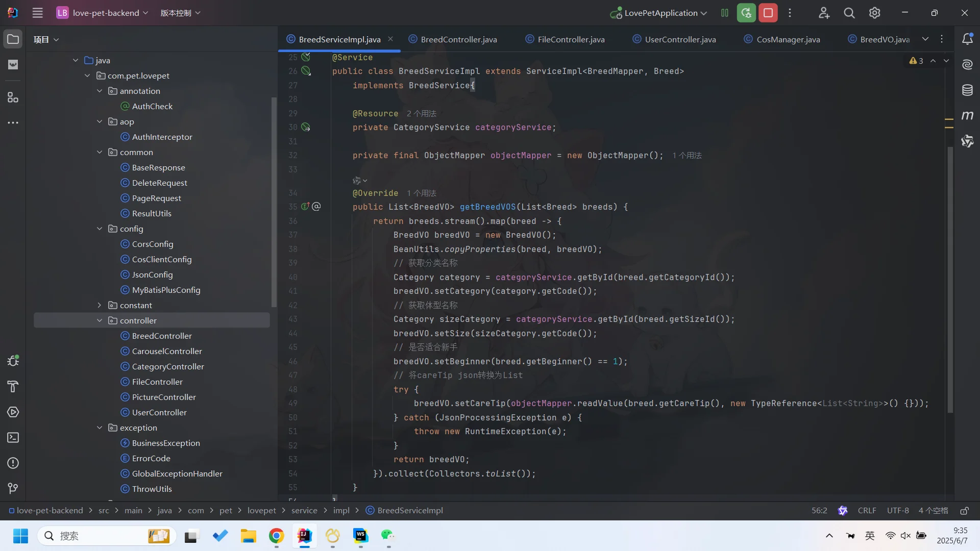
Task: Click the CRLF line separator in the status bar
Action: [x=867, y=511]
